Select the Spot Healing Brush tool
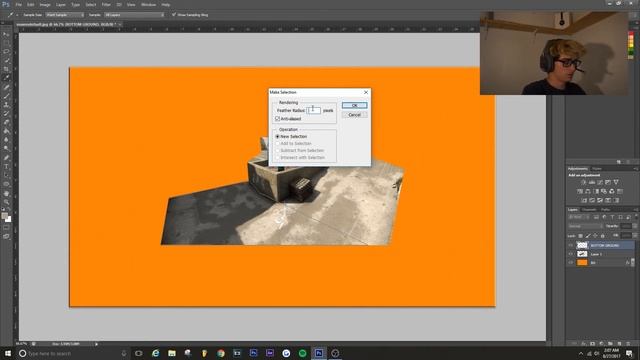Image resolution: width=640 pixels, height=360 pixels. (x=6, y=87)
